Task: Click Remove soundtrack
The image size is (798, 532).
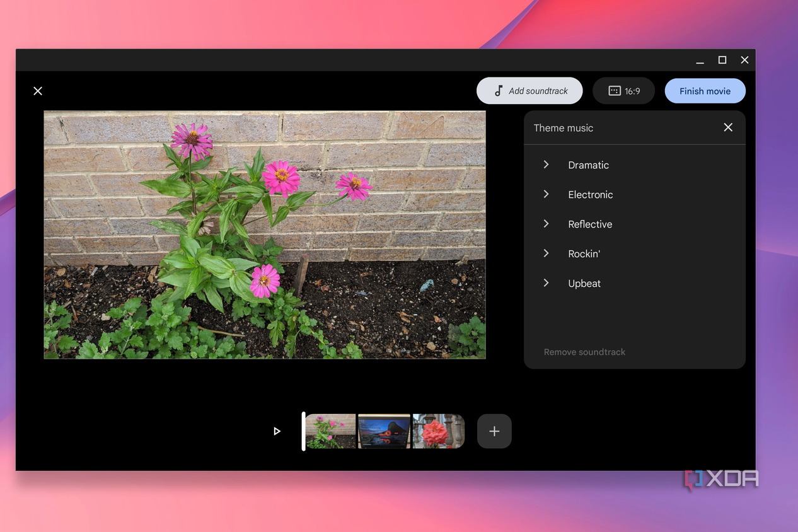Action: click(x=584, y=352)
